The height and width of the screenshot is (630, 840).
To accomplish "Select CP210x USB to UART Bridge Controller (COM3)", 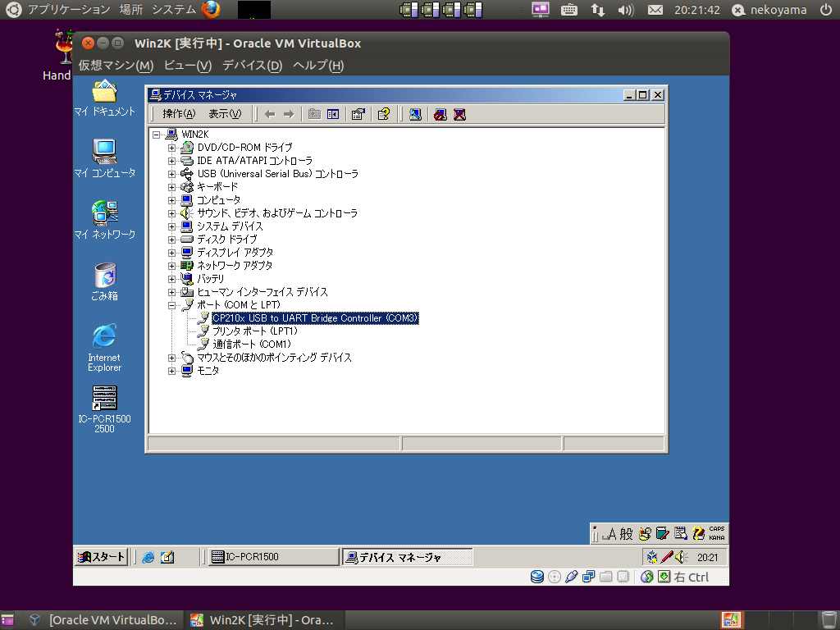I will [315, 318].
